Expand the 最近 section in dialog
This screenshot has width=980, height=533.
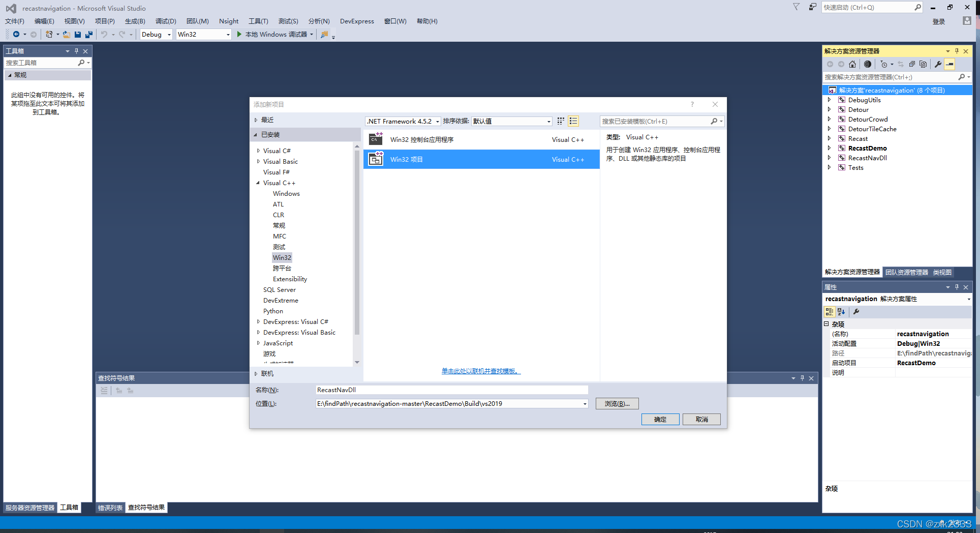(256, 120)
